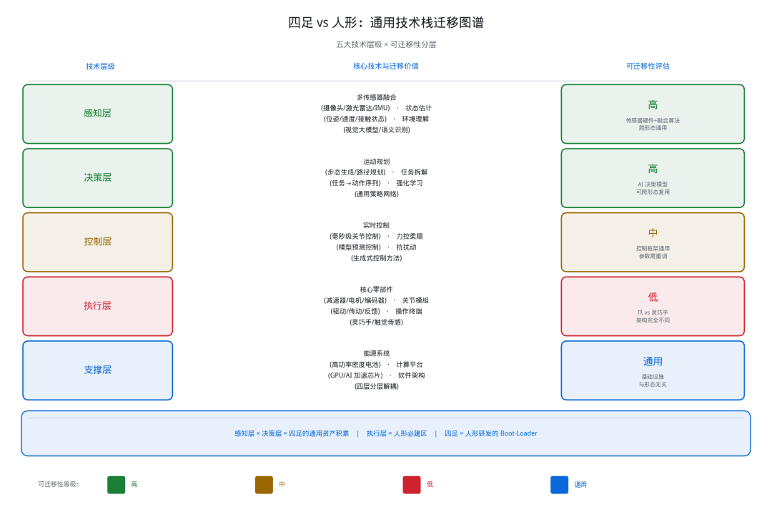Click the text 多传感器融合
The height and width of the screenshot is (532, 772).
pyautogui.click(x=377, y=97)
